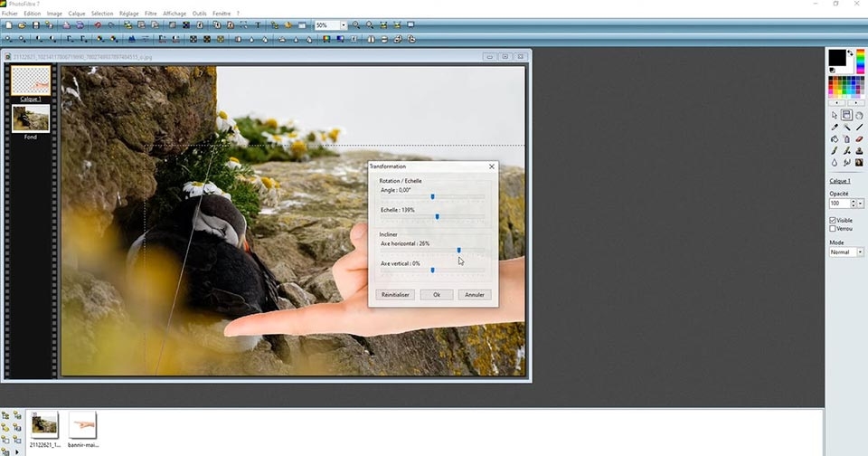Click the Opacité value input field
Screen dimensions: 868x456
point(839,204)
